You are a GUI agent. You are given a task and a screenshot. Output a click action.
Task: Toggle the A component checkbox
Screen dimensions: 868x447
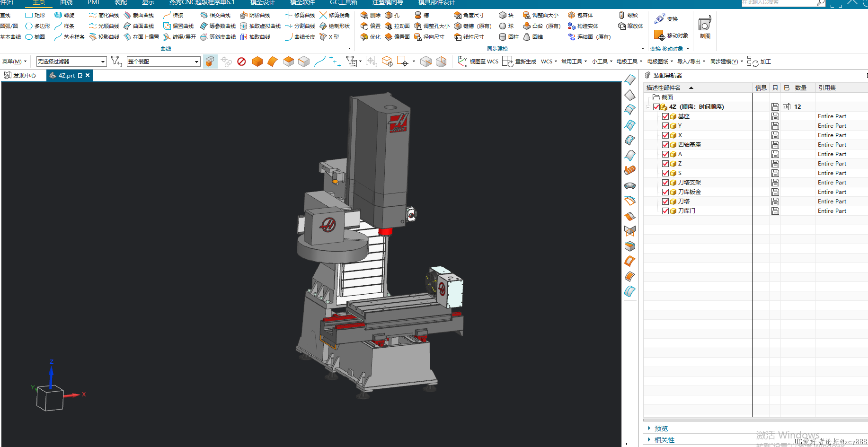(665, 154)
